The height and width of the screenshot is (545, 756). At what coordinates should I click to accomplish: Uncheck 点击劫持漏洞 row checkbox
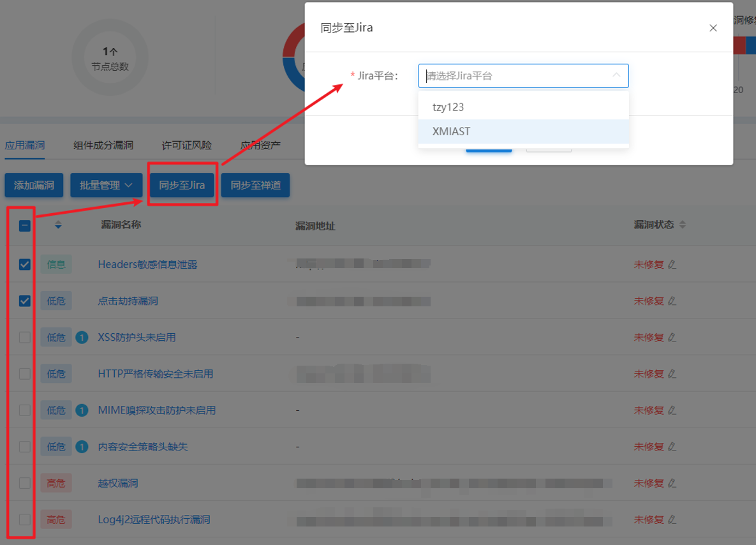pos(25,301)
